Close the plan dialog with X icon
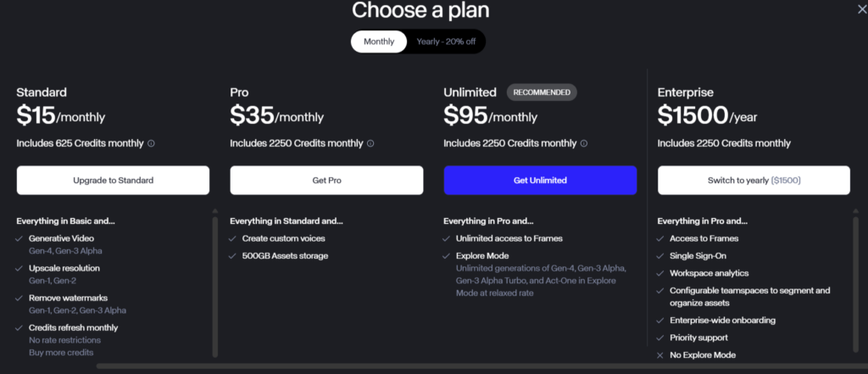The height and width of the screenshot is (374, 868). point(861,9)
